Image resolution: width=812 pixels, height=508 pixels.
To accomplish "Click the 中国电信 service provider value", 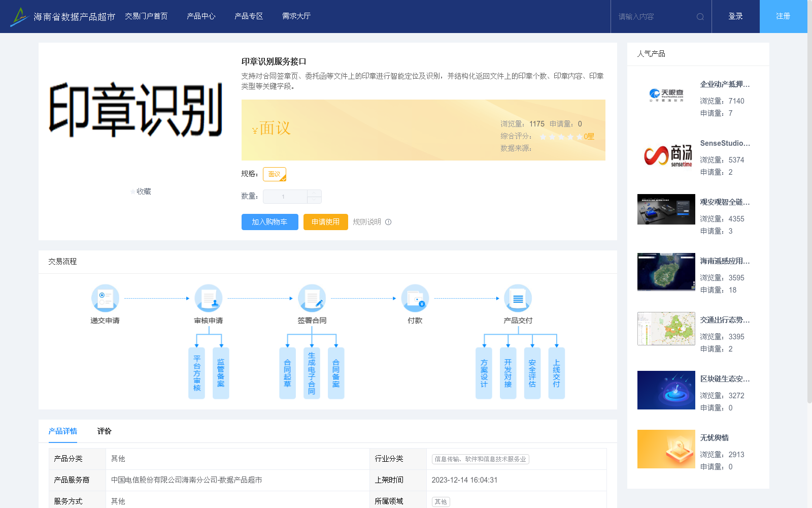I will click(186, 480).
